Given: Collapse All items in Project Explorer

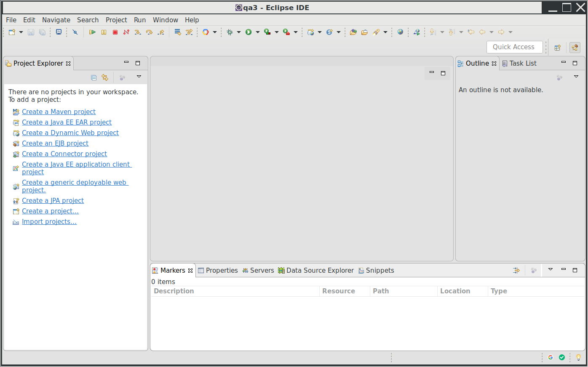Looking at the screenshot, I should tap(94, 77).
